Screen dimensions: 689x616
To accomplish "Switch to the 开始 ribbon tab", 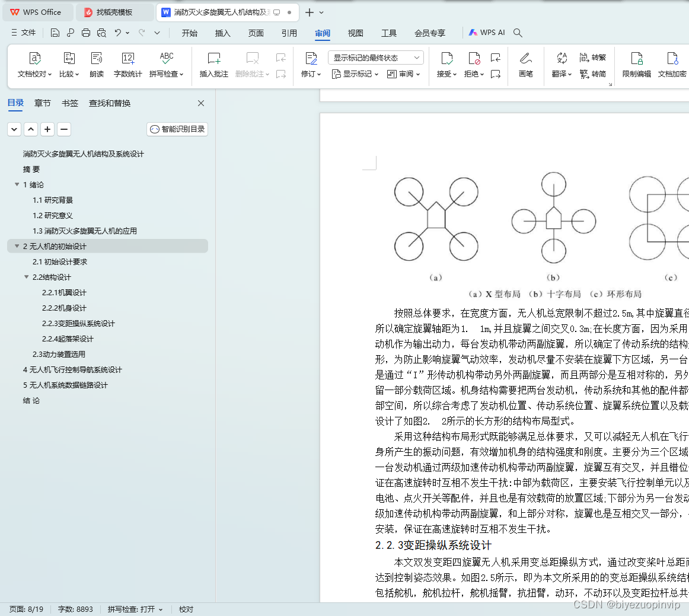I will click(189, 33).
